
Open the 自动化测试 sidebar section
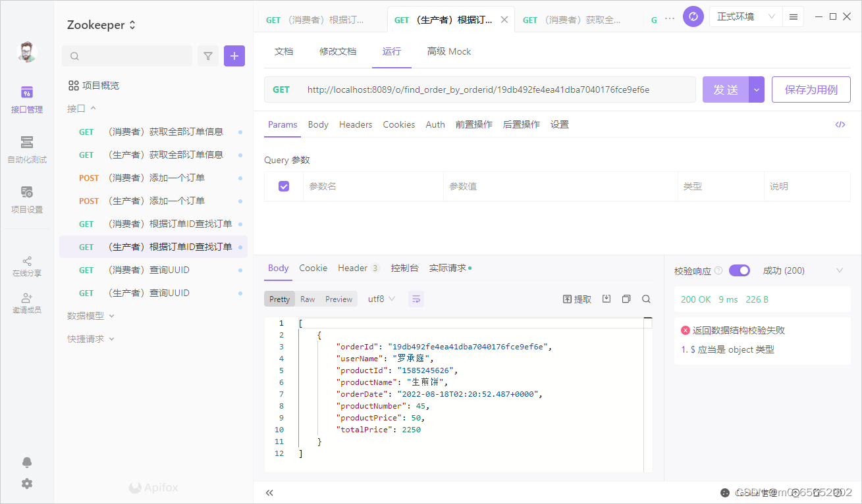(26, 149)
